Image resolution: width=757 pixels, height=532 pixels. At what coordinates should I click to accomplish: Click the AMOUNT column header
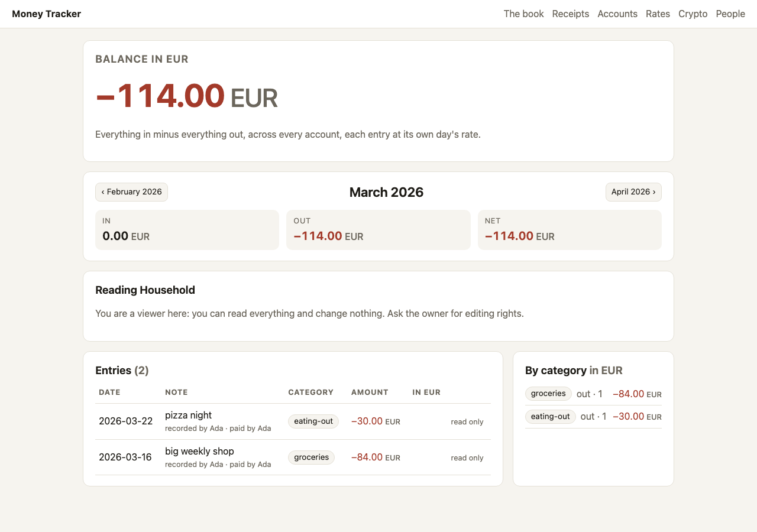click(x=370, y=392)
